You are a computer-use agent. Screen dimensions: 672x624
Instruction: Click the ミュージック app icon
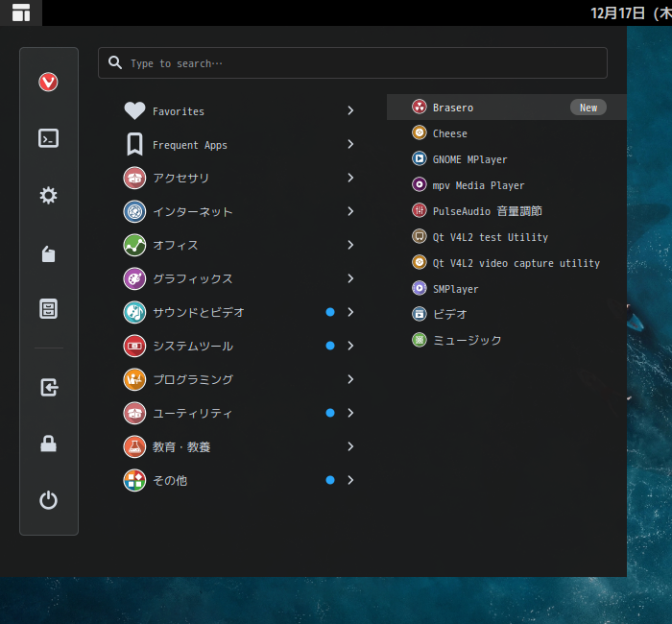click(x=420, y=340)
